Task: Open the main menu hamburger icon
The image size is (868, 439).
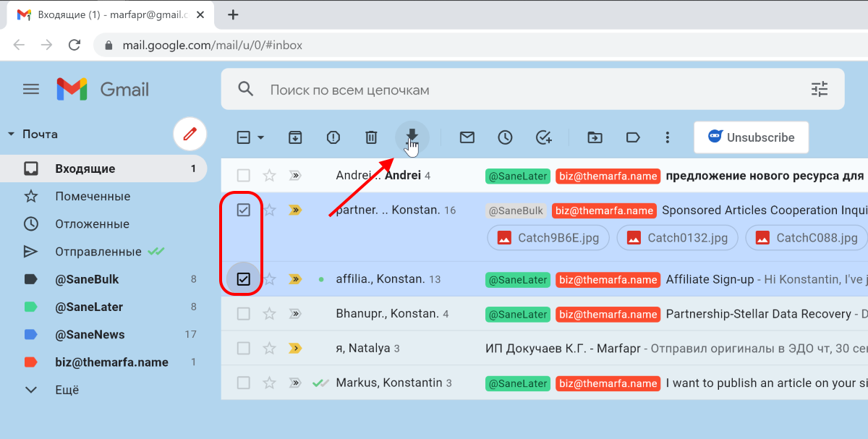Action: coord(31,90)
